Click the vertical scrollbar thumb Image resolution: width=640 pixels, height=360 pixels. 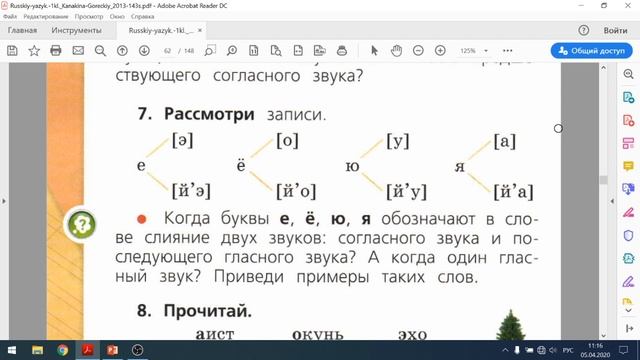click(x=603, y=180)
